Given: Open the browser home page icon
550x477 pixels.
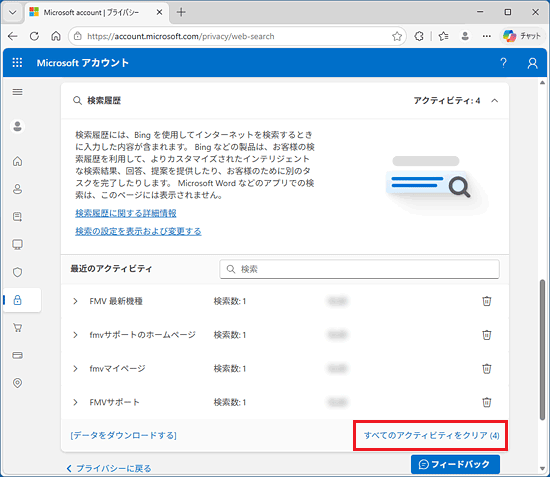Looking at the screenshot, I should 56,36.
